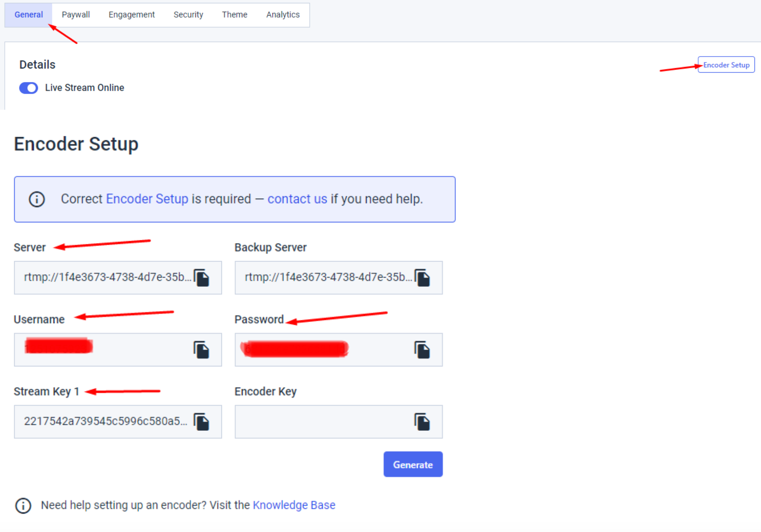761x532 pixels.
Task: Click the Encoder Setup button
Action: click(x=726, y=64)
